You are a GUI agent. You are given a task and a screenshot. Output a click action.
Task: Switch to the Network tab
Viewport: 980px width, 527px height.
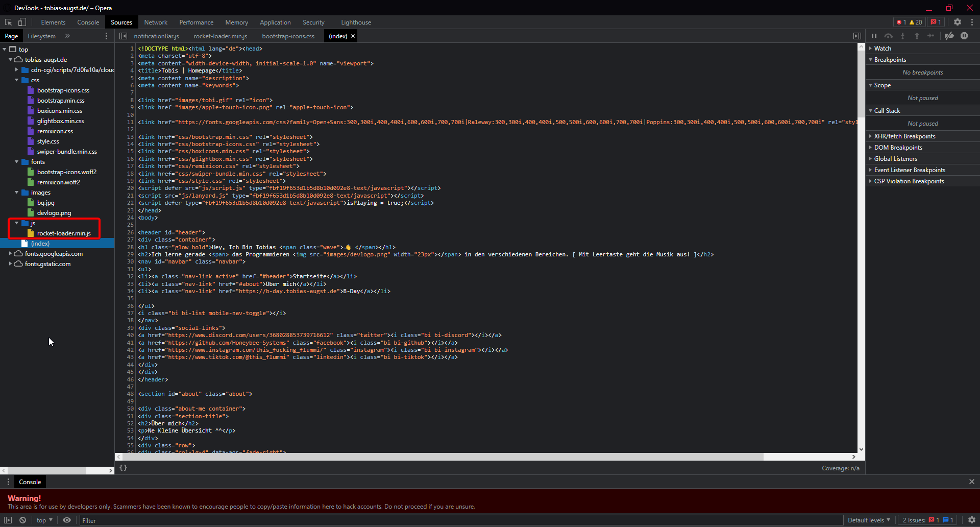pyautogui.click(x=155, y=22)
